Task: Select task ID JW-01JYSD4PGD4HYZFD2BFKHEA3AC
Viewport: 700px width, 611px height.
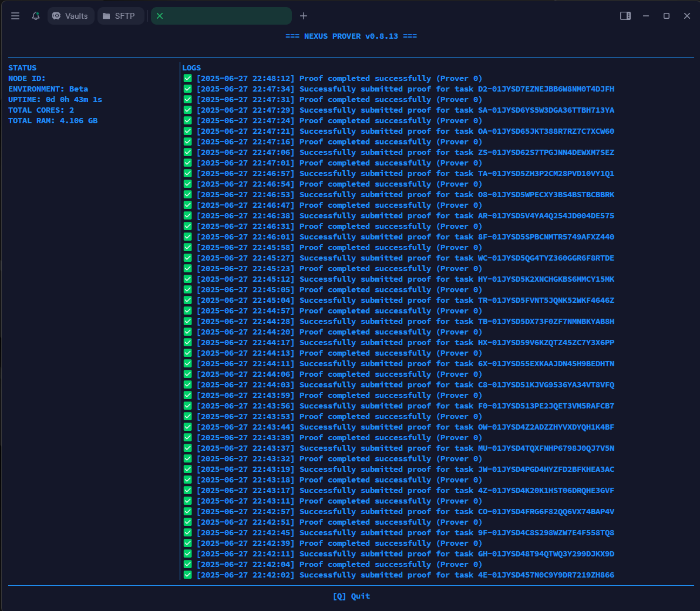Action: pyautogui.click(x=546, y=470)
